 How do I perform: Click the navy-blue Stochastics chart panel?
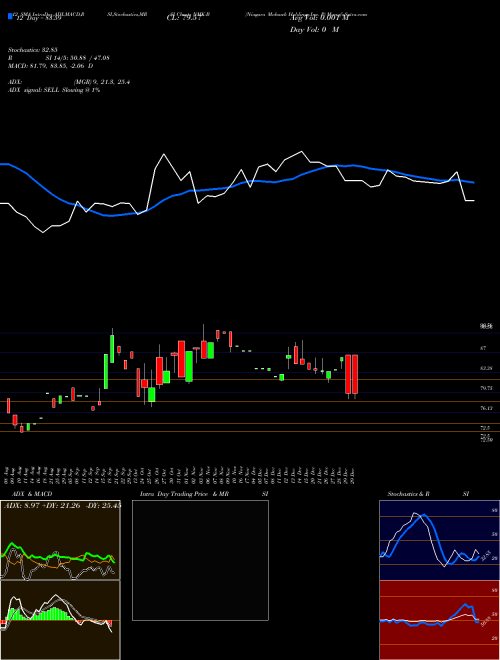point(439,540)
